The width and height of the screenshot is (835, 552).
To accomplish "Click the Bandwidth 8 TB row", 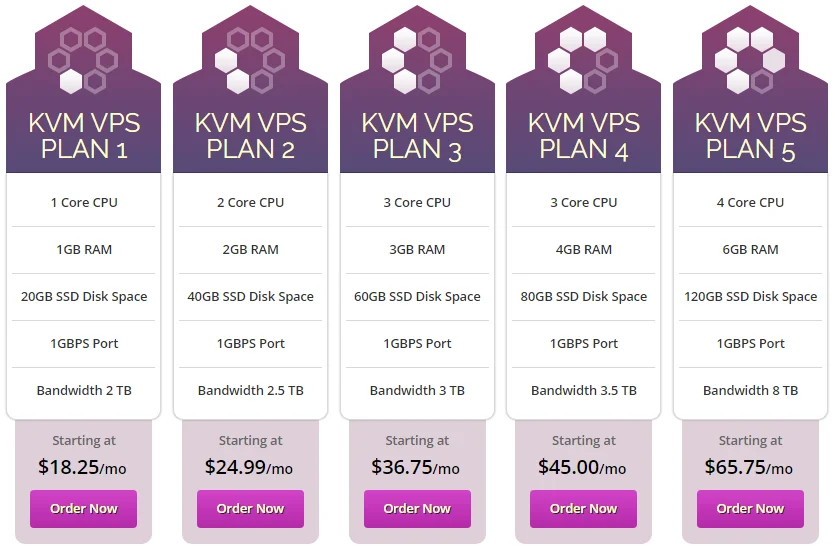I will [750, 391].
